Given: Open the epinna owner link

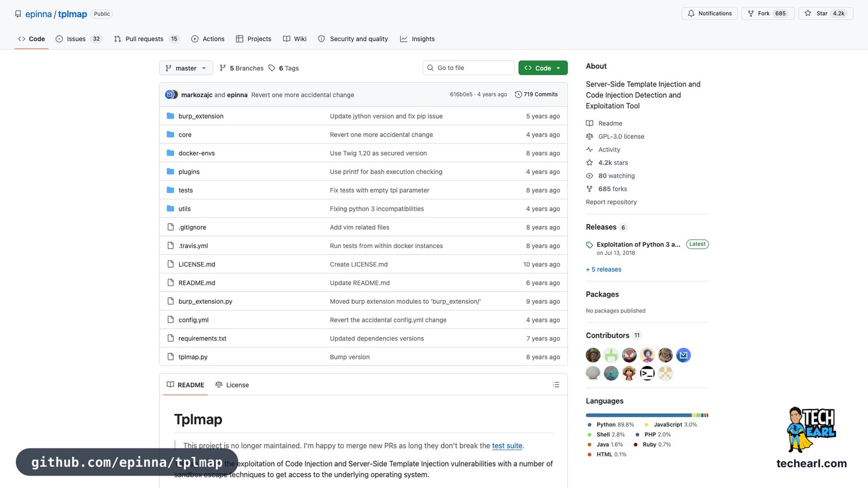Looking at the screenshot, I should coord(38,14).
